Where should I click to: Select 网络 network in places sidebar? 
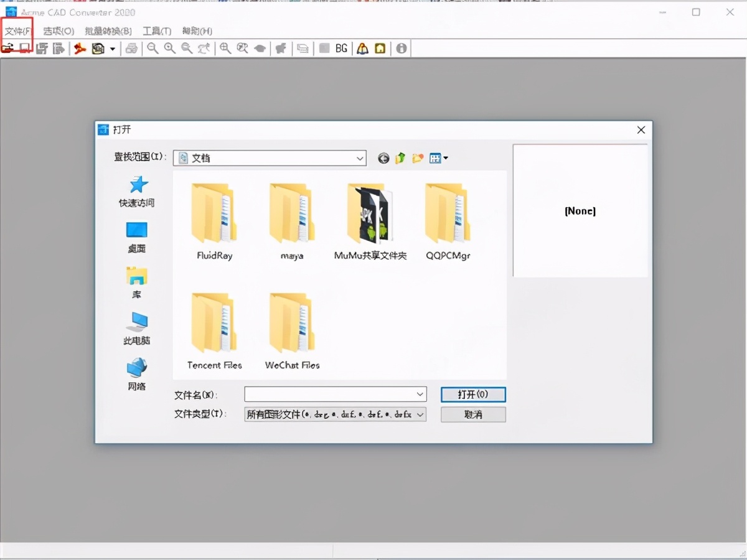(x=137, y=375)
